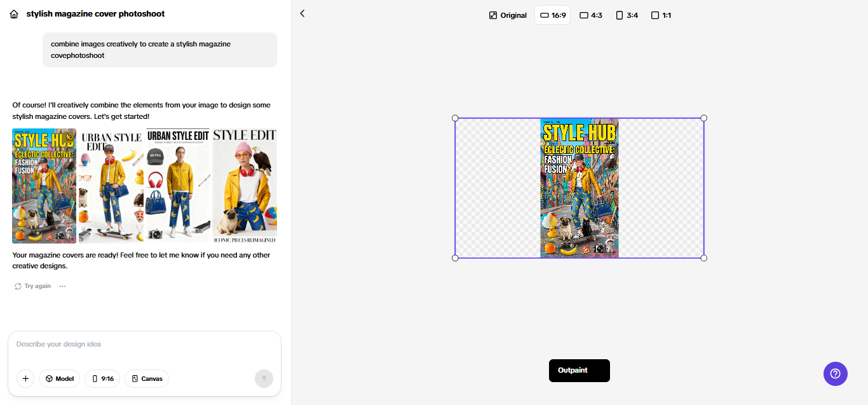This screenshot has height=405, width=868.
Task: Click in the Describe your design idea field
Action: tap(144, 345)
